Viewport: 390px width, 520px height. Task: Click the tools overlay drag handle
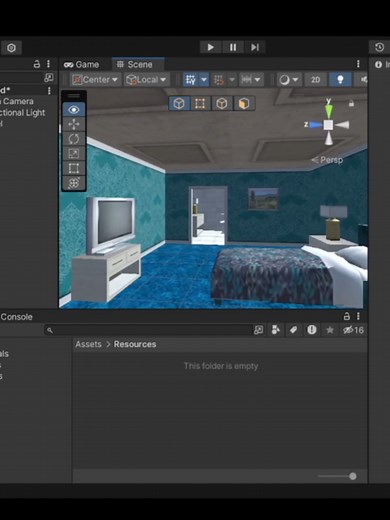coord(74,96)
